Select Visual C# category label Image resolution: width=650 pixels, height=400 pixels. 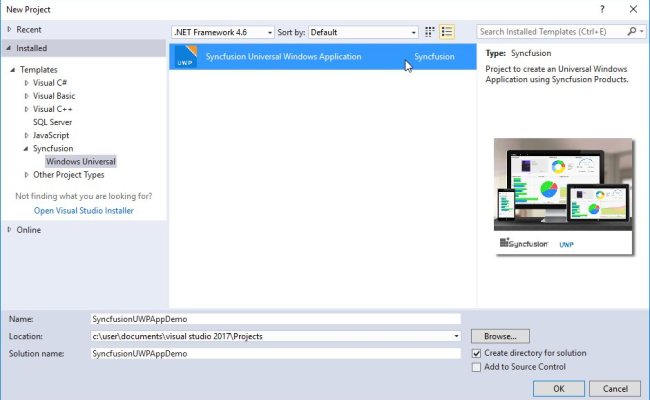pyautogui.click(x=50, y=83)
